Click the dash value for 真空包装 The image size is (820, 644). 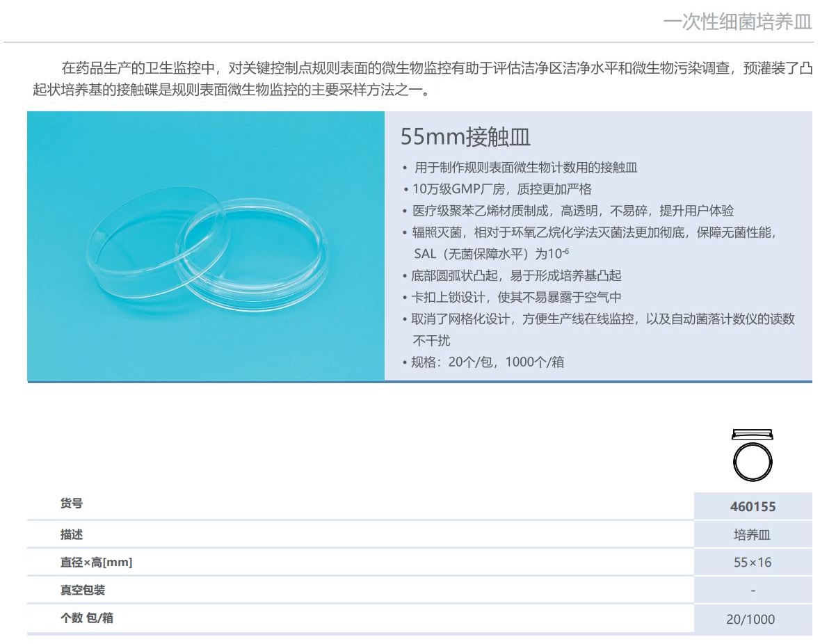tap(753, 590)
